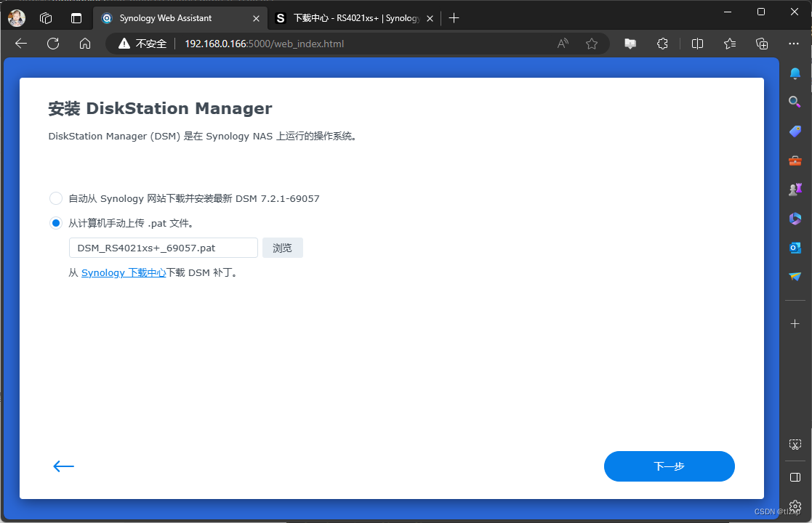
Task: Maximize the browser window
Action: pyautogui.click(x=760, y=12)
